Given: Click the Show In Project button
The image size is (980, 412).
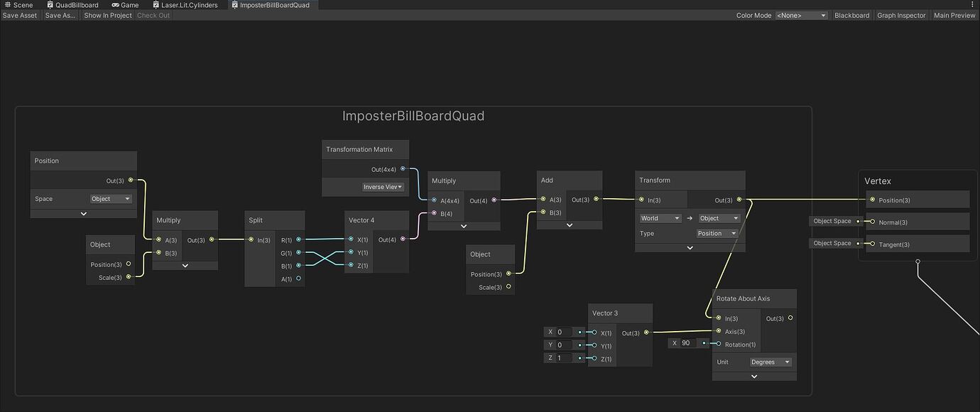Looking at the screenshot, I should point(107,15).
